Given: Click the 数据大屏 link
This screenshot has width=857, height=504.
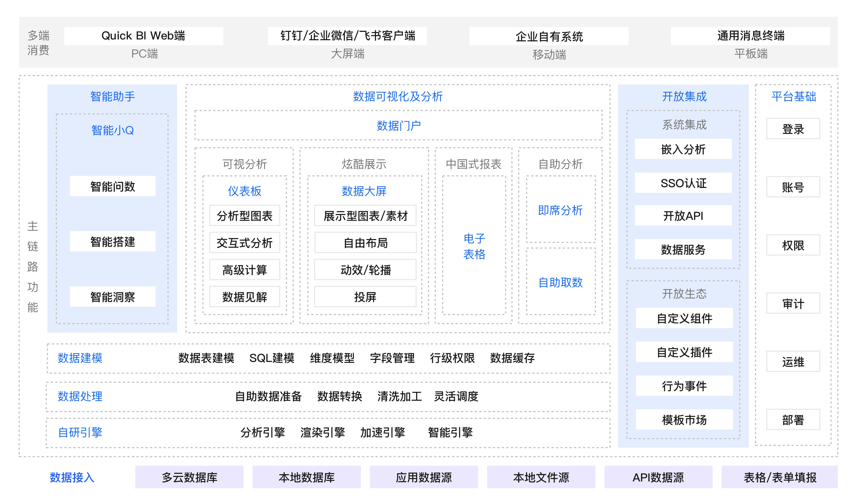Looking at the screenshot, I should [x=364, y=191].
